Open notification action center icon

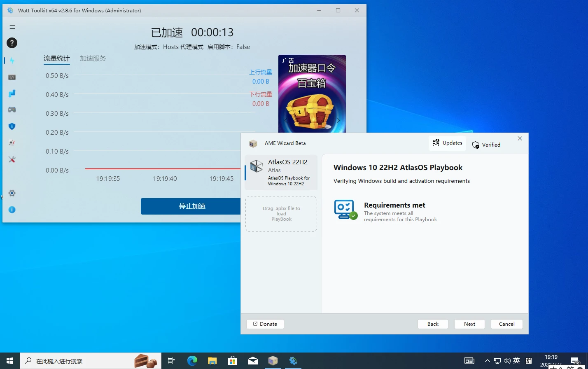(576, 361)
